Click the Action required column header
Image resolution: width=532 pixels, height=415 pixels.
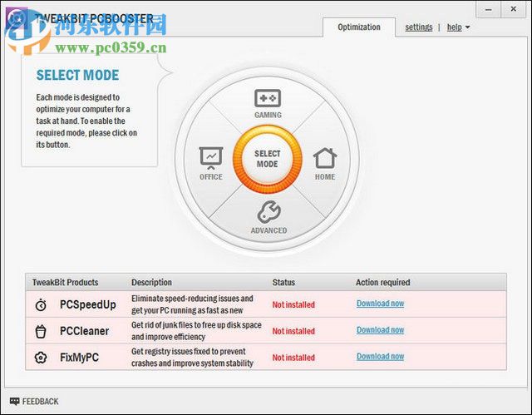382,282
